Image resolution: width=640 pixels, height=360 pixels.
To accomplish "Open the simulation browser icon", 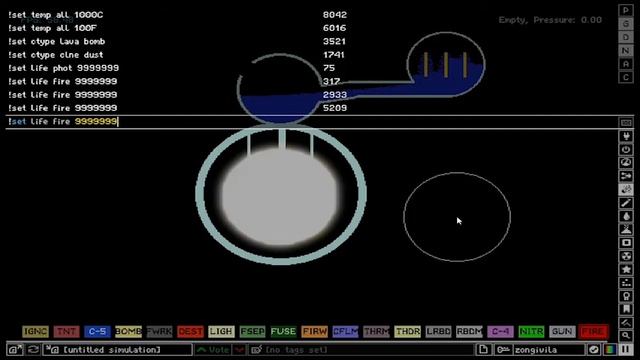I will click(16, 350).
